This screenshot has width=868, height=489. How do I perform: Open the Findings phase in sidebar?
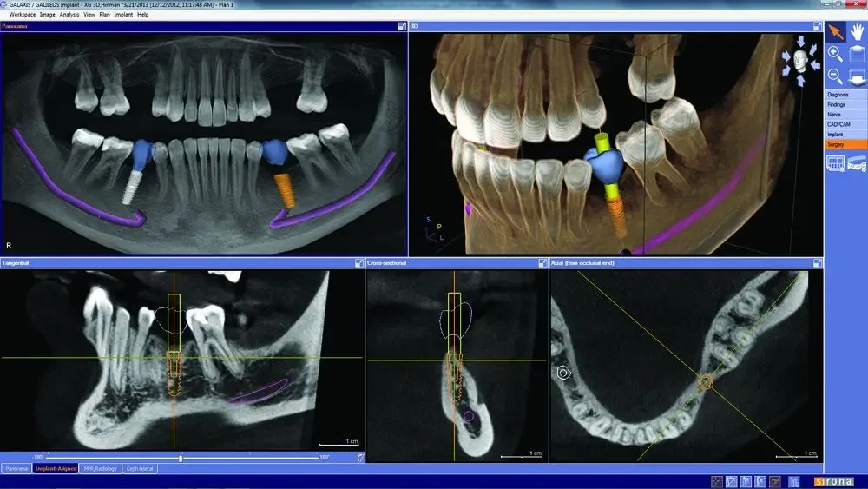[845, 105]
